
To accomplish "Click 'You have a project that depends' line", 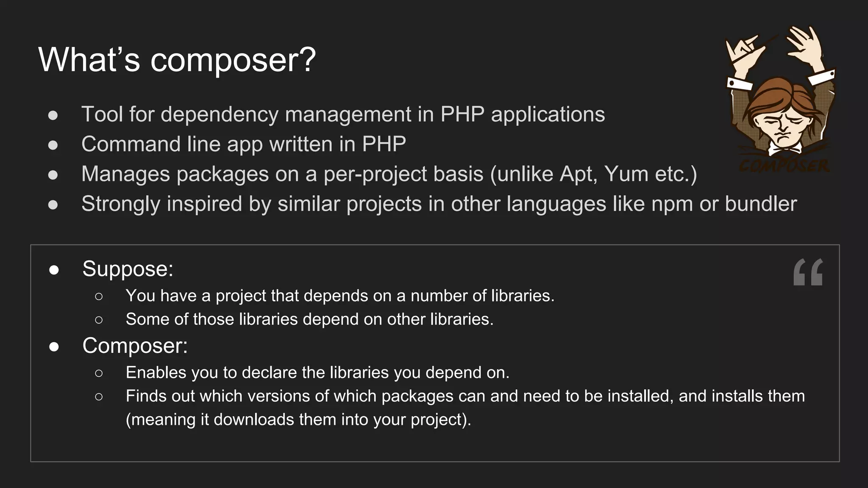I will click(340, 296).
